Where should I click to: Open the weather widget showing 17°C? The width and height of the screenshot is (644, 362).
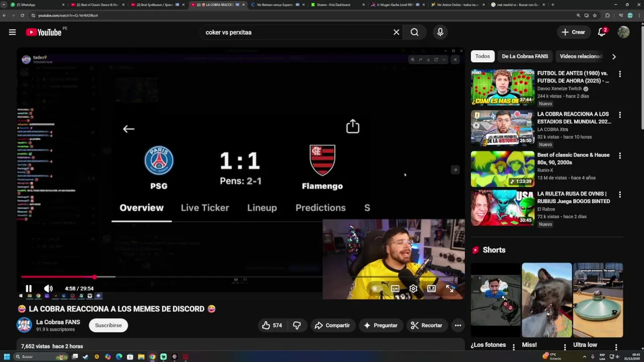[x=552, y=356]
